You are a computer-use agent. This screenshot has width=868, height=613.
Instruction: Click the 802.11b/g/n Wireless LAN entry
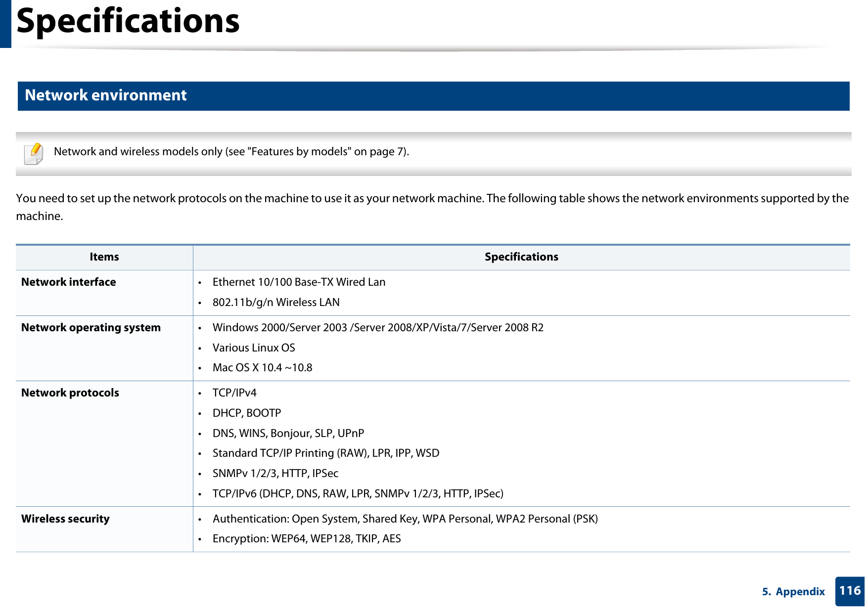tap(275, 302)
